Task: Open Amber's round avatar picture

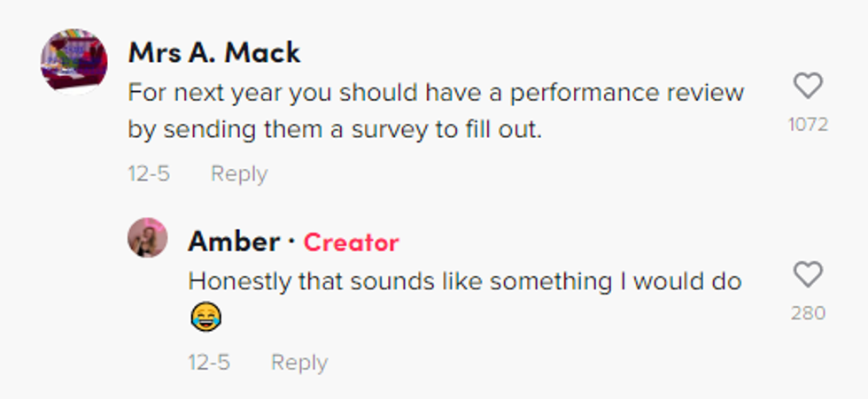Action: click(x=147, y=238)
